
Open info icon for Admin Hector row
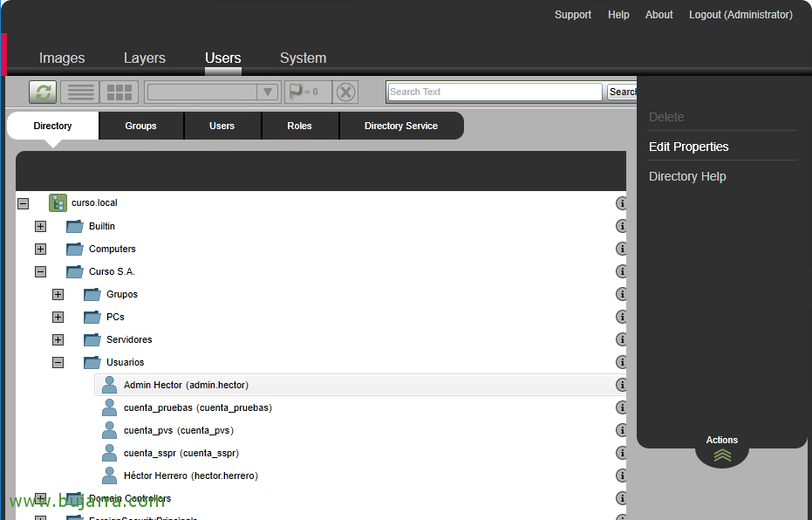622,385
